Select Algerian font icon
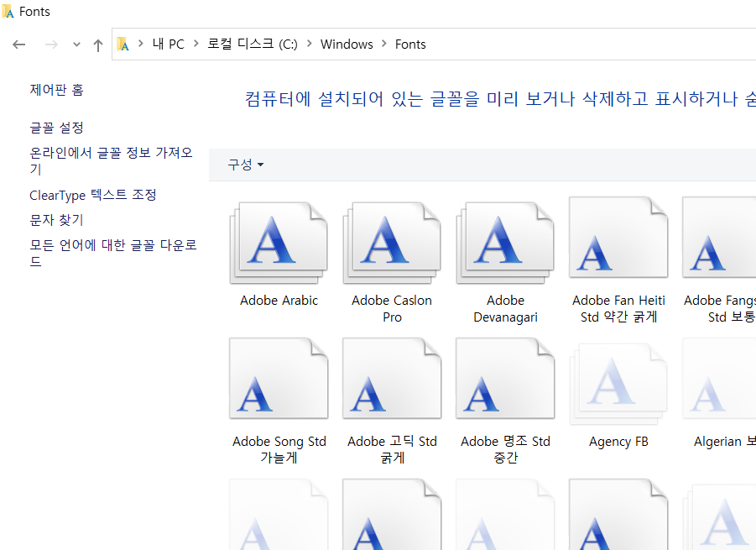This screenshot has width=756, height=550. (719, 378)
